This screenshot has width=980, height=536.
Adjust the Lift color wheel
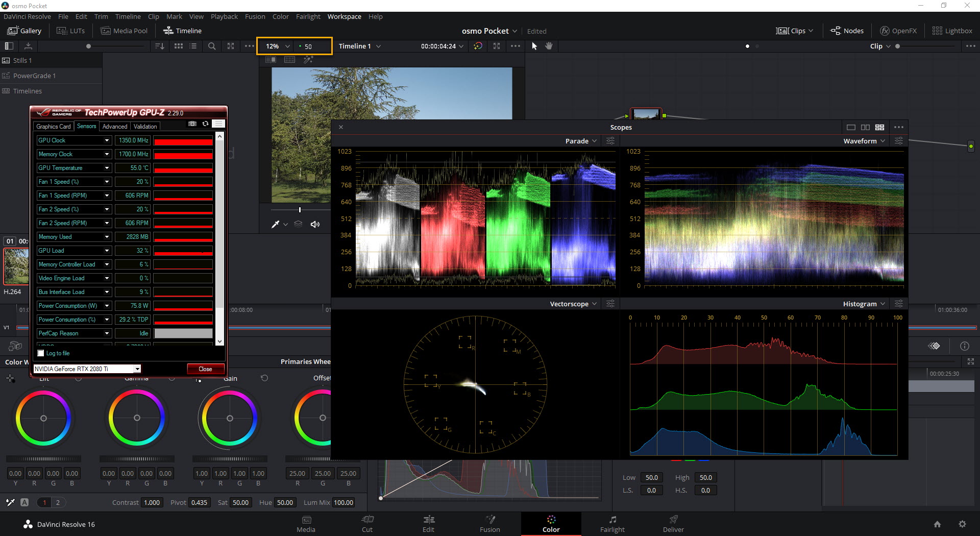pyautogui.click(x=43, y=418)
